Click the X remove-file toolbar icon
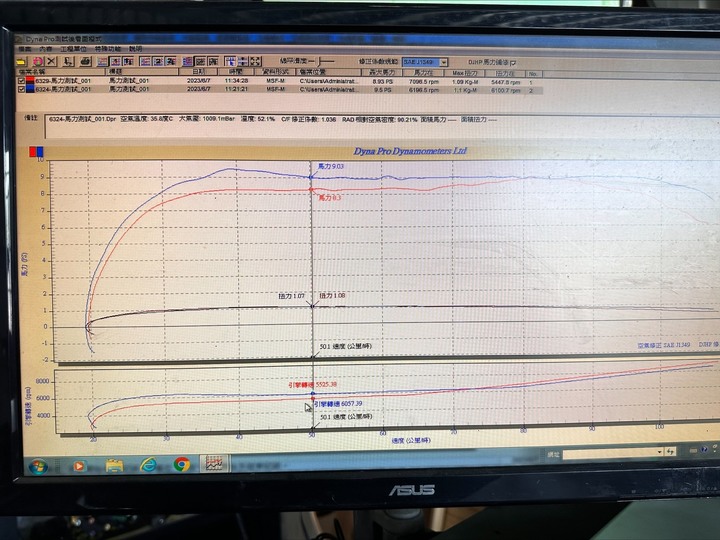Viewport: 720px width, 540px height. 51,61
